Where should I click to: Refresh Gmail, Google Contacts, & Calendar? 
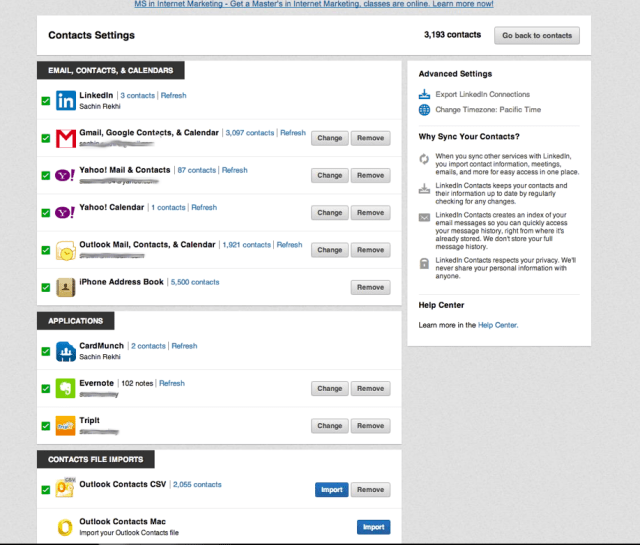293,133
